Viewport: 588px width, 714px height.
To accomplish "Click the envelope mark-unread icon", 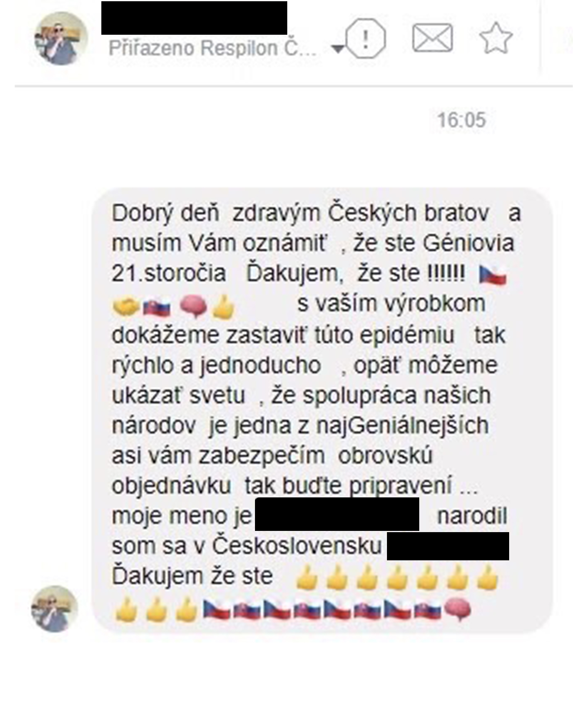I will click(433, 38).
